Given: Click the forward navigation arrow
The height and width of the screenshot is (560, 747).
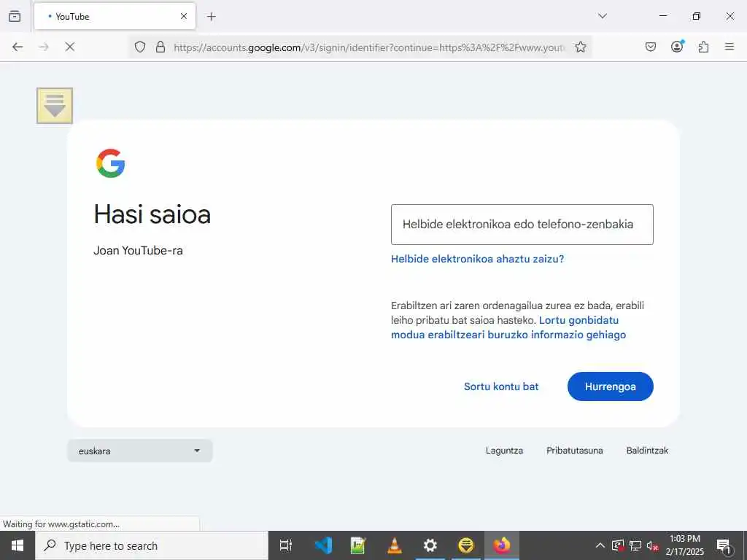Looking at the screenshot, I should point(44,47).
